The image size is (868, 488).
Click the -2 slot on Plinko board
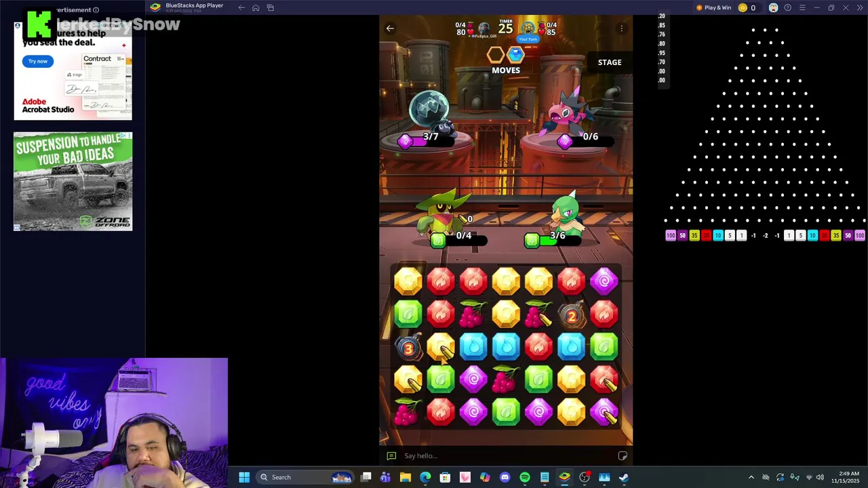pos(765,236)
